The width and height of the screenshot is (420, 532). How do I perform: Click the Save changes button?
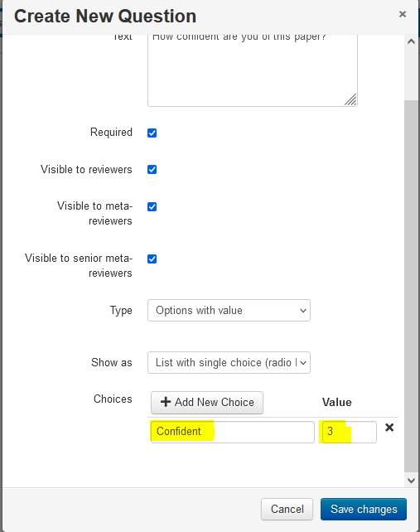coord(364,509)
